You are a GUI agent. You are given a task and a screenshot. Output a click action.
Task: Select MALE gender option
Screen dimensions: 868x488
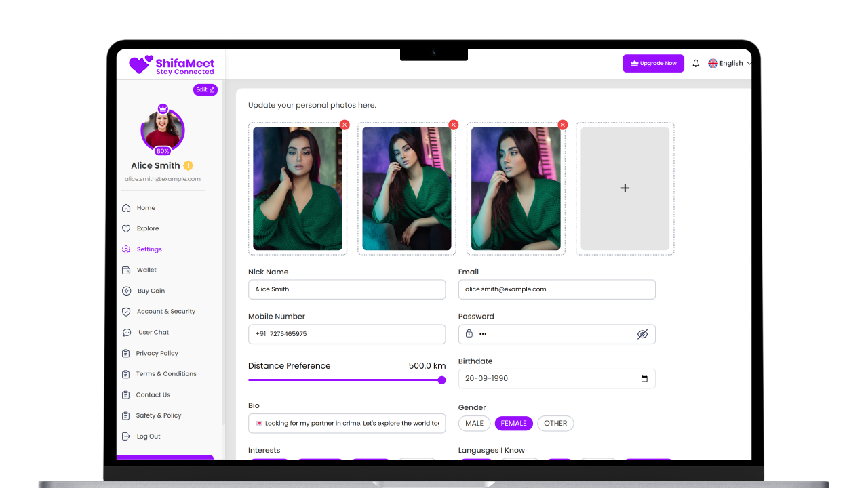(475, 424)
